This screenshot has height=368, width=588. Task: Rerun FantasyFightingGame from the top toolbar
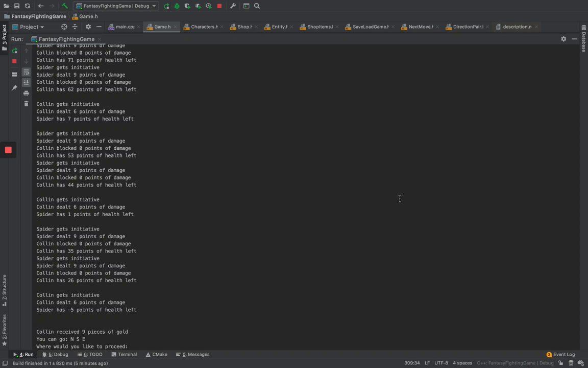click(x=166, y=6)
